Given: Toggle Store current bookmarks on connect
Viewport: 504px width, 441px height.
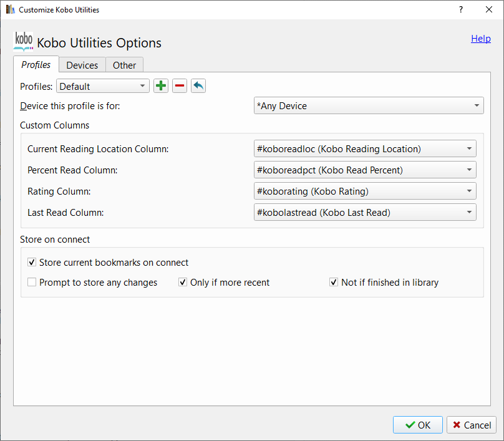Looking at the screenshot, I should [x=32, y=263].
